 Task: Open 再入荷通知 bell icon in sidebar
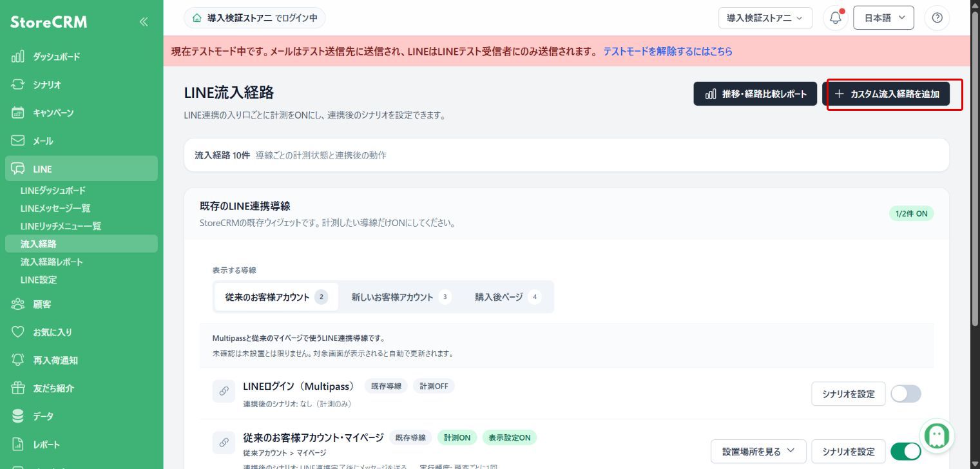(18, 360)
